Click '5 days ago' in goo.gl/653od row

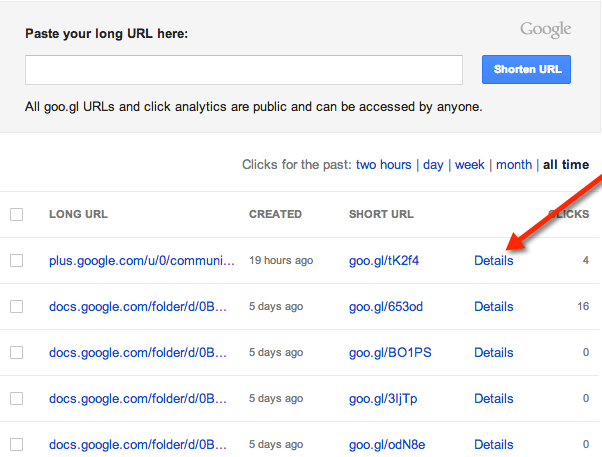(x=276, y=306)
